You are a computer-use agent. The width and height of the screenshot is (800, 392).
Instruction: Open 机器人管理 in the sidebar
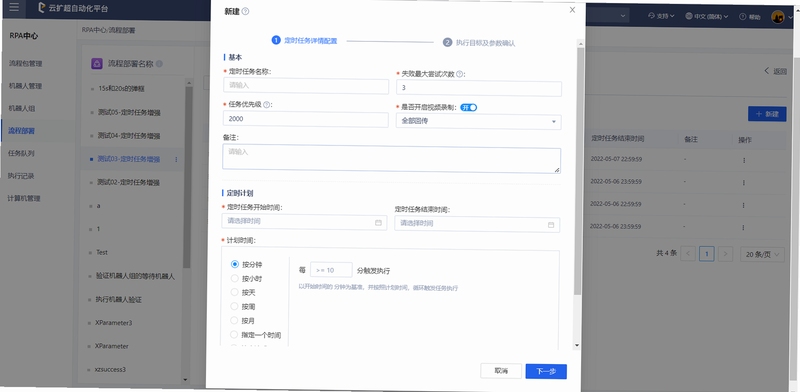coord(25,86)
